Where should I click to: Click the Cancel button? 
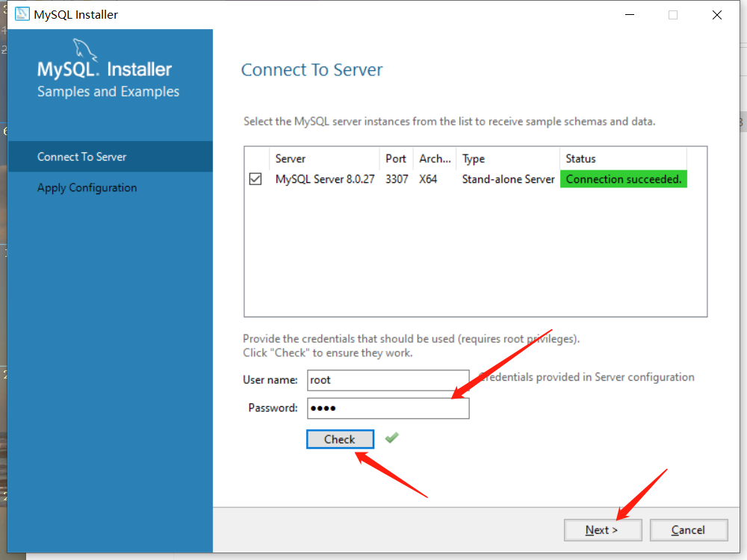pos(689,530)
